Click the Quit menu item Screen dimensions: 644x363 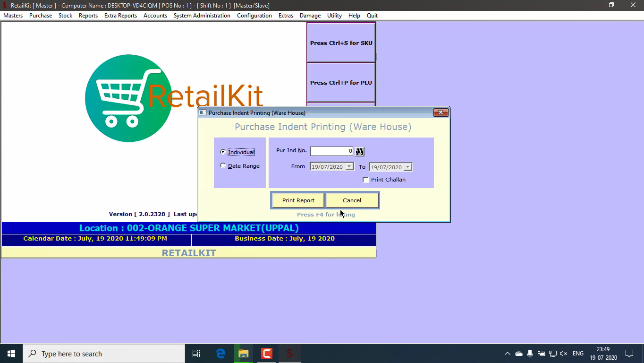tap(372, 16)
